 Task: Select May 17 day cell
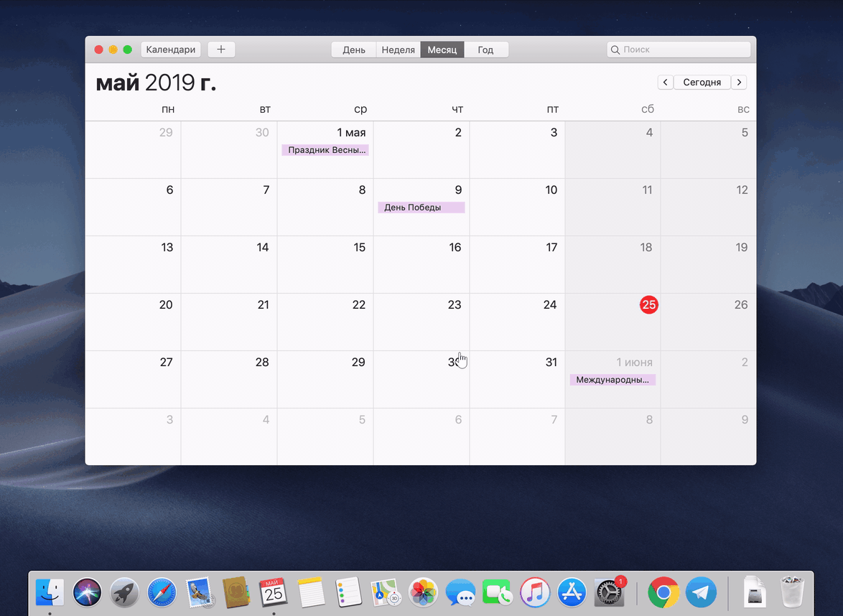(517, 264)
